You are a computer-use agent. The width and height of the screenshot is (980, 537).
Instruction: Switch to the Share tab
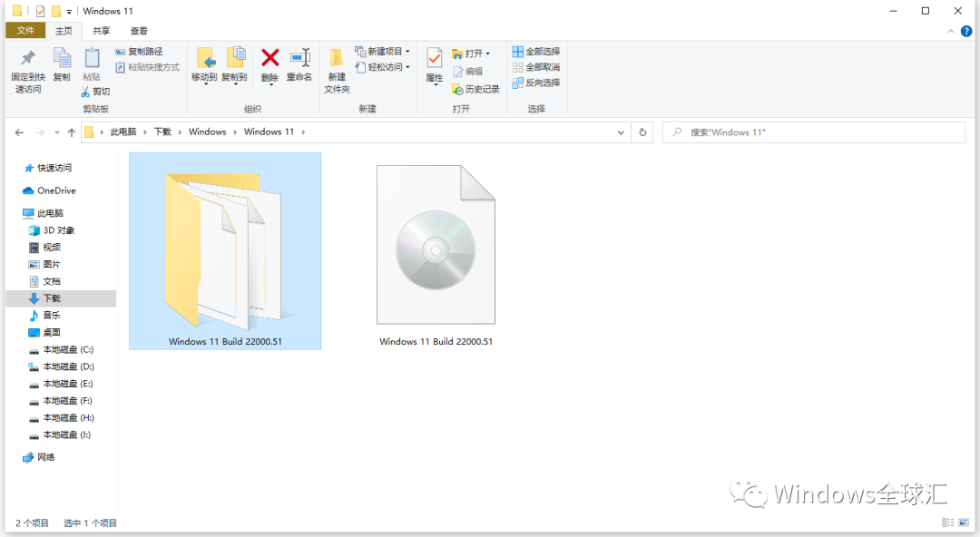(102, 31)
